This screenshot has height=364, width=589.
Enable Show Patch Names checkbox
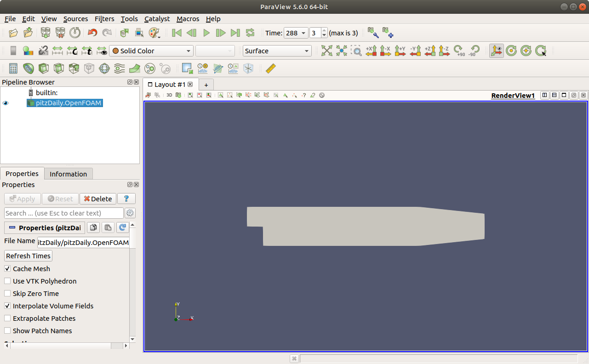7,330
